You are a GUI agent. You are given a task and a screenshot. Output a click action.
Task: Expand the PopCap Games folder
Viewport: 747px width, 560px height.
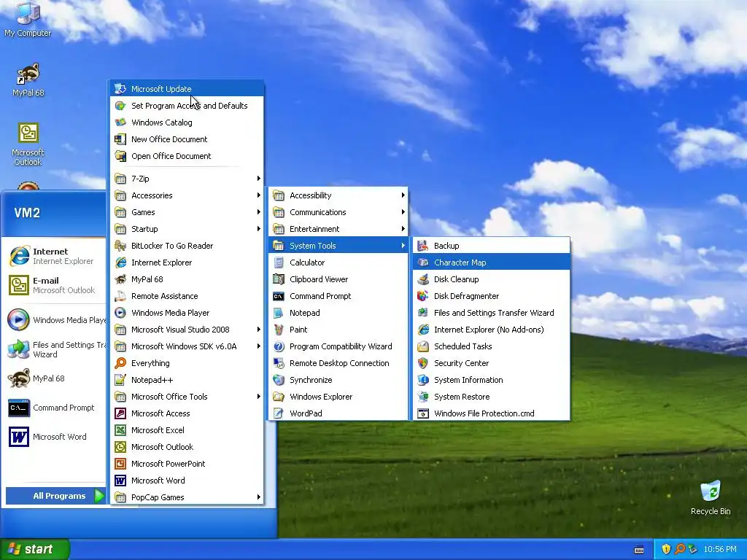(x=187, y=497)
